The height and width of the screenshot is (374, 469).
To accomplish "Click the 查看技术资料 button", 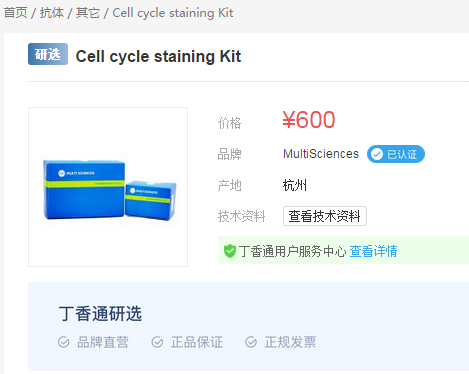I will point(325,216).
